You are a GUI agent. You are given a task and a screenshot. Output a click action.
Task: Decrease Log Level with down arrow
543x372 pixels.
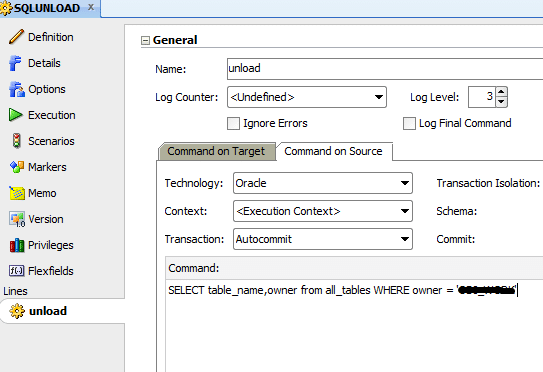tap(501, 102)
